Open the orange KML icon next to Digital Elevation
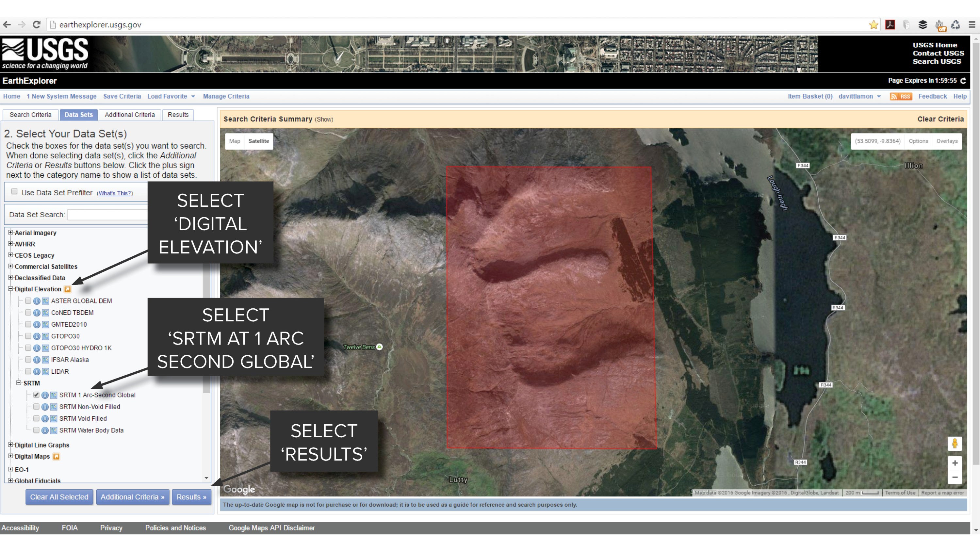Image resolution: width=980 pixels, height=551 pixels. click(68, 289)
